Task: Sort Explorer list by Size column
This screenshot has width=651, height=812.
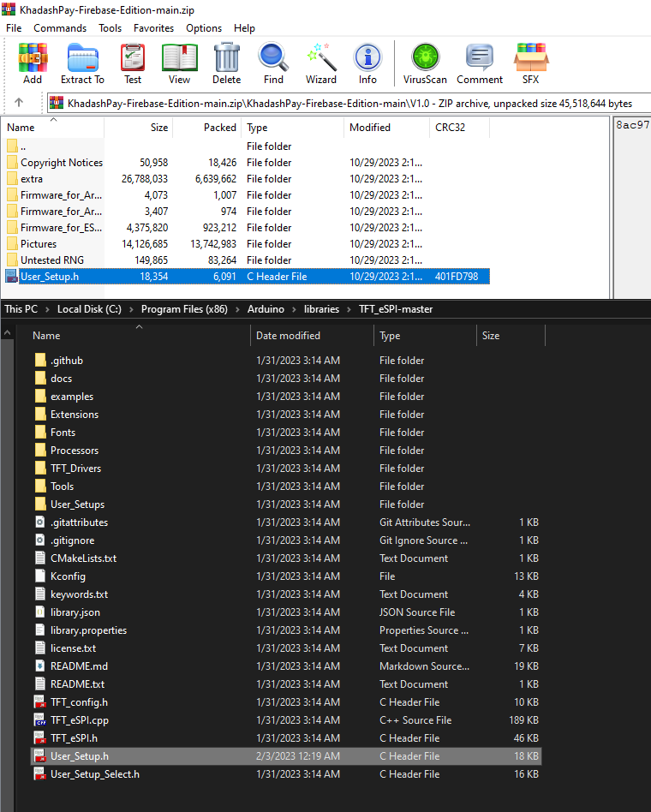Action: (511, 336)
